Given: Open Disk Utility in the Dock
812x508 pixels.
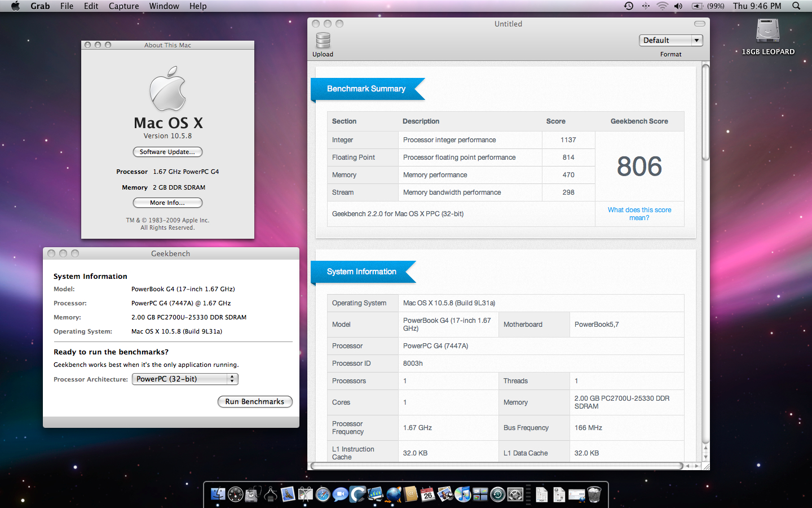Looking at the screenshot, I should pyautogui.click(x=253, y=494).
